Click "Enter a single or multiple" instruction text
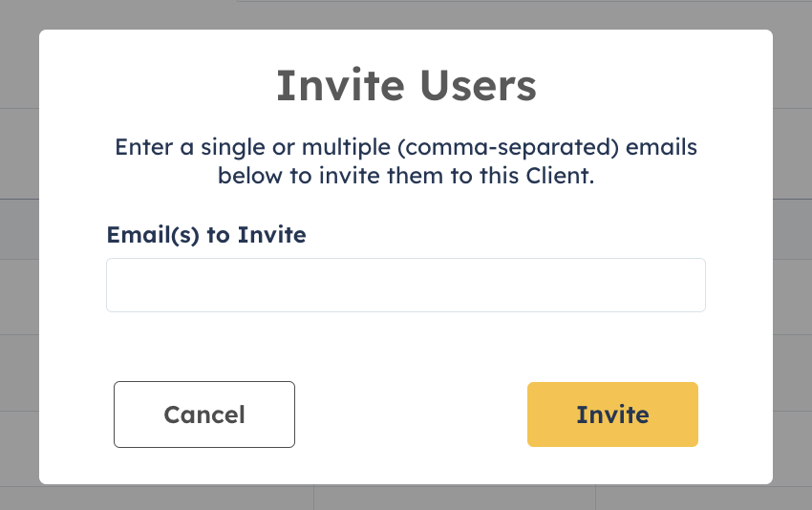The height and width of the screenshot is (510, 812). point(253,147)
